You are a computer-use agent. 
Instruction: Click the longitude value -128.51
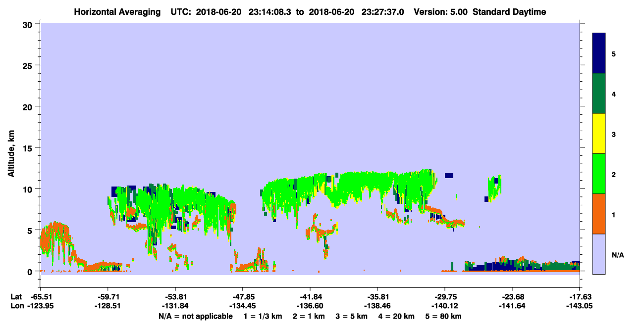(x=108, y=306)
